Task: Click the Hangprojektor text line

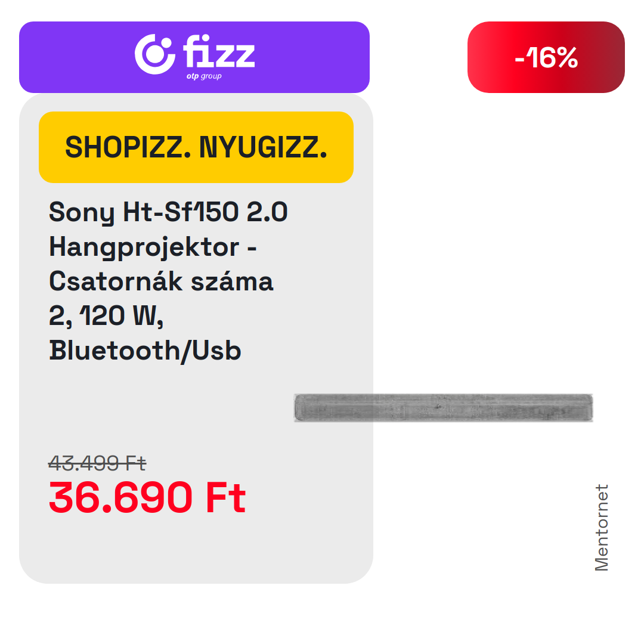Action: point(153,247)
